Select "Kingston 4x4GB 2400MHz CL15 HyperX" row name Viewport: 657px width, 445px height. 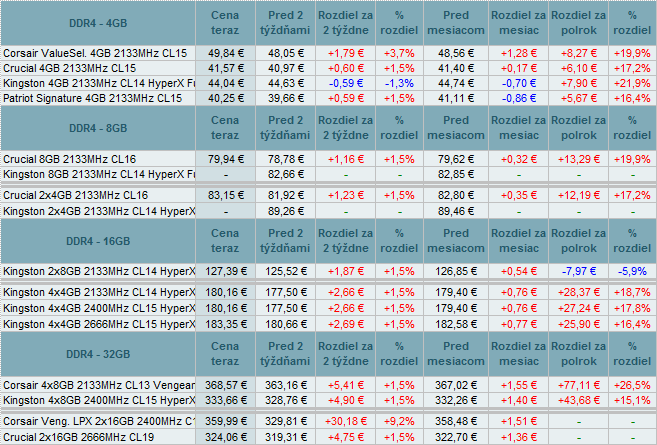(99, 308)
